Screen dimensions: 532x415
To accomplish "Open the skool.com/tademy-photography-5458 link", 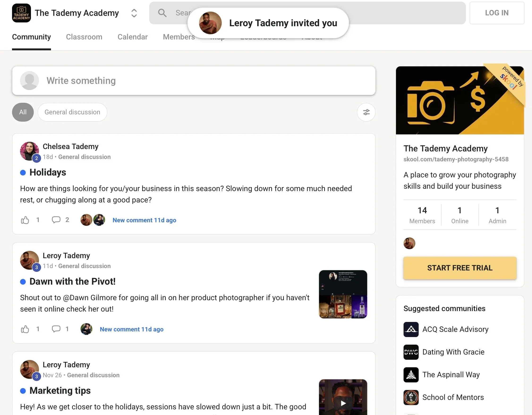I will (x=456, y=159).
